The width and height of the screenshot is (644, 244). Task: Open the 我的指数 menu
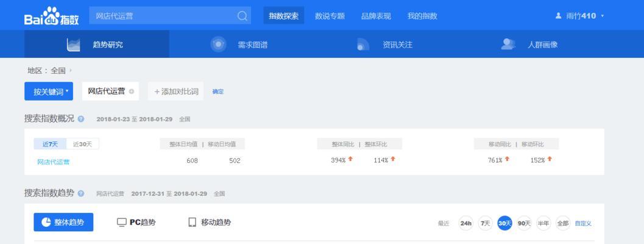[422, 16]
